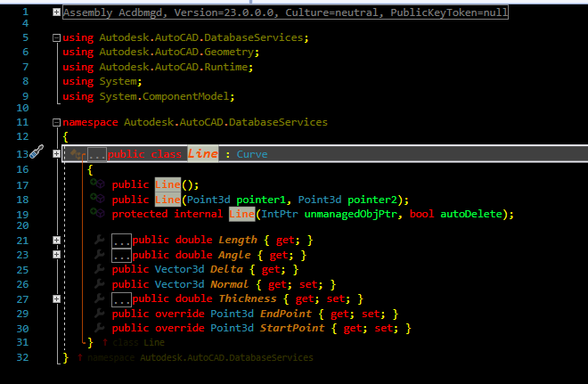Click the wrench property icon beside Delta
588x384 pixels.
[x=100, y=268]
